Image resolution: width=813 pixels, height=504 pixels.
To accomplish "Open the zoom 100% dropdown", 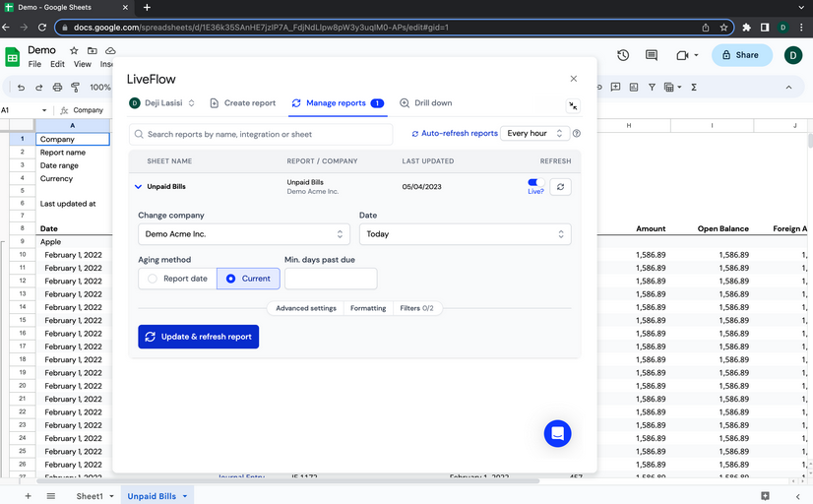I will [100, 87].
